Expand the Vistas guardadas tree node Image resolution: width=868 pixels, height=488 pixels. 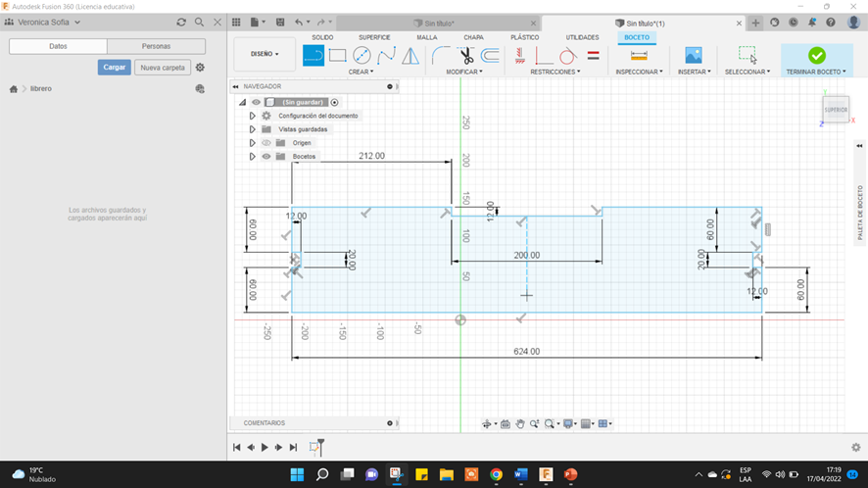252,129
